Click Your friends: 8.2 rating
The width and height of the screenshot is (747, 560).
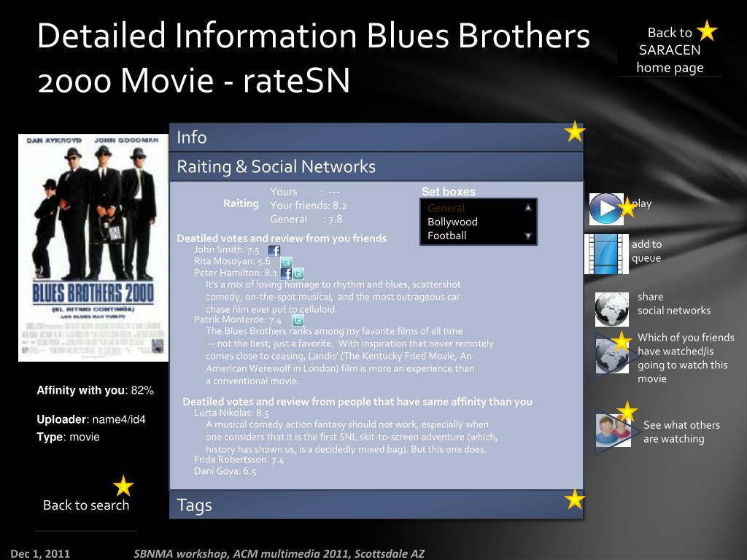coord(309,206)
